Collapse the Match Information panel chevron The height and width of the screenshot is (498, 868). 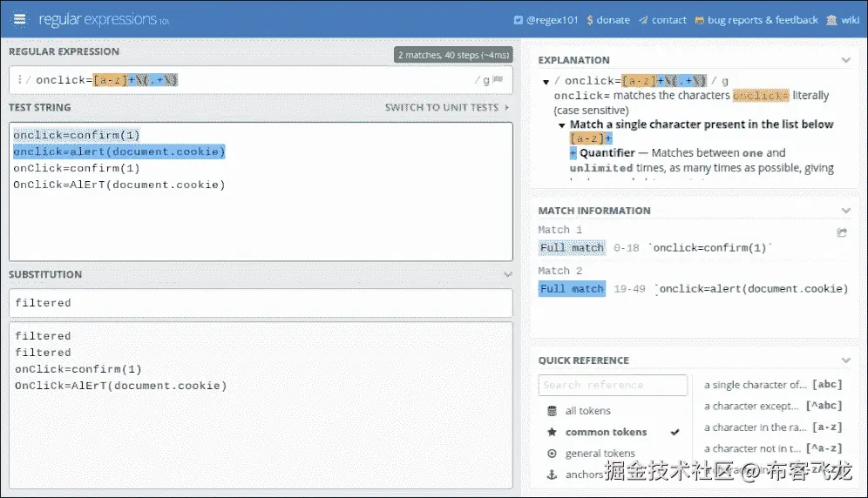(x=845, y=211)
